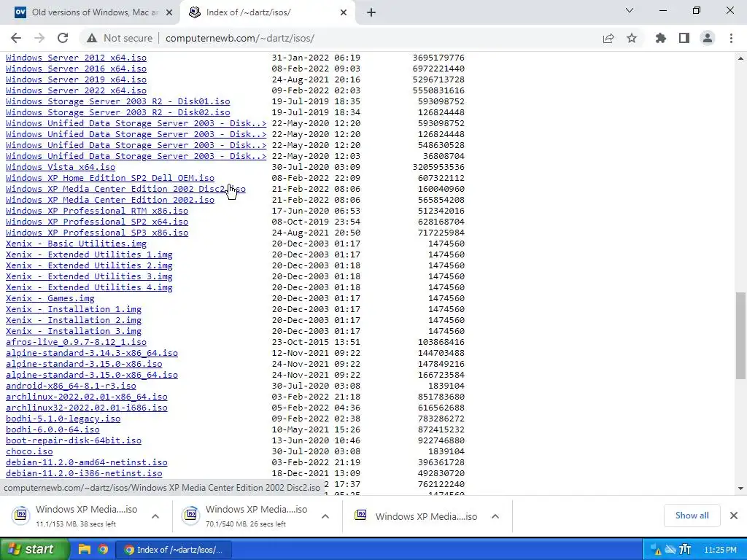Close the Old versions of Windows tab
747x560 pixels.
pyautogui.click(x=169, y=12)
